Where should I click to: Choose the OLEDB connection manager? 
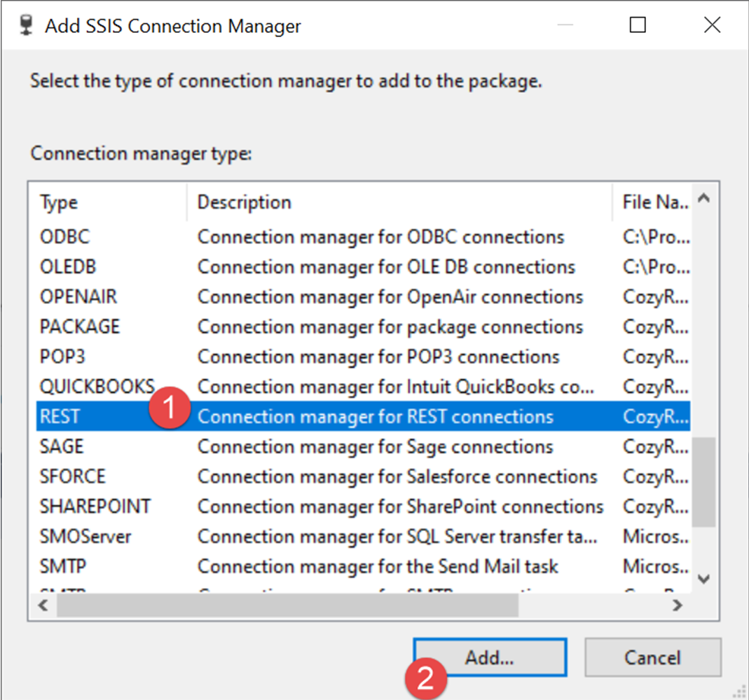click(x=67, y=267)
